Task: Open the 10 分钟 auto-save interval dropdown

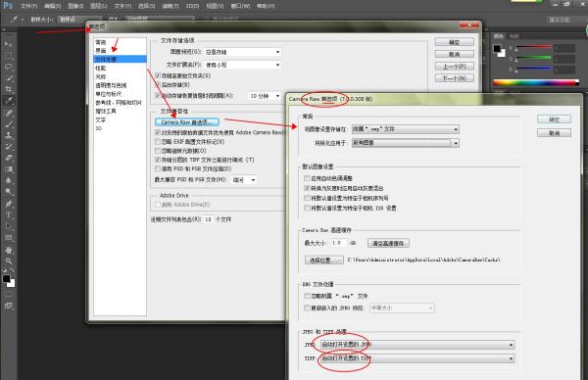Action: (265, 96)
